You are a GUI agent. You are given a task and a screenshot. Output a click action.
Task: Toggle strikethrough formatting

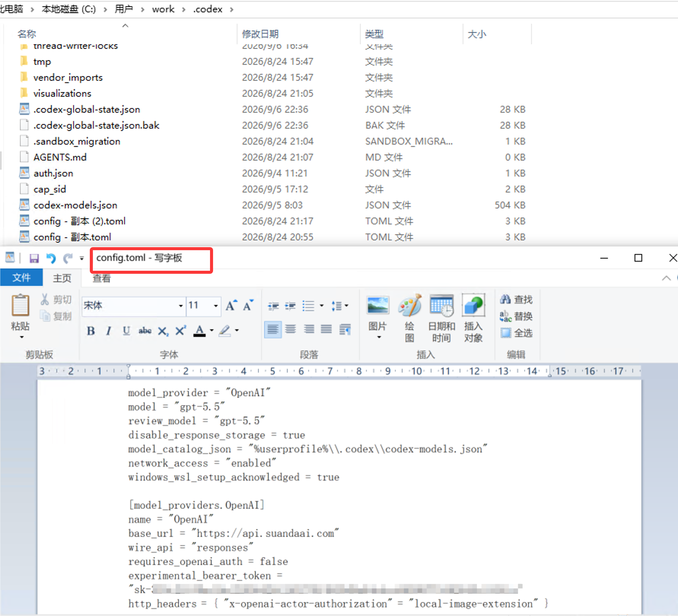tap(145, 330)
